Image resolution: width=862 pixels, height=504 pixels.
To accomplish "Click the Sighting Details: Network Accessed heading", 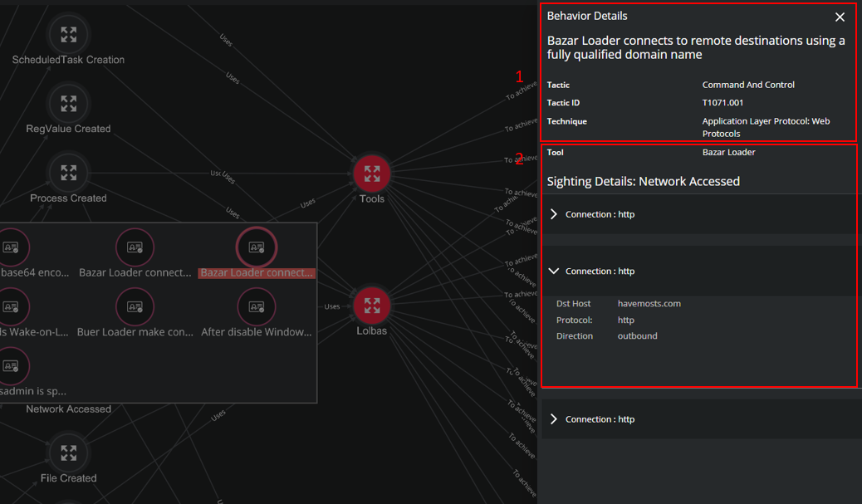I will click(x=644, y=181).
